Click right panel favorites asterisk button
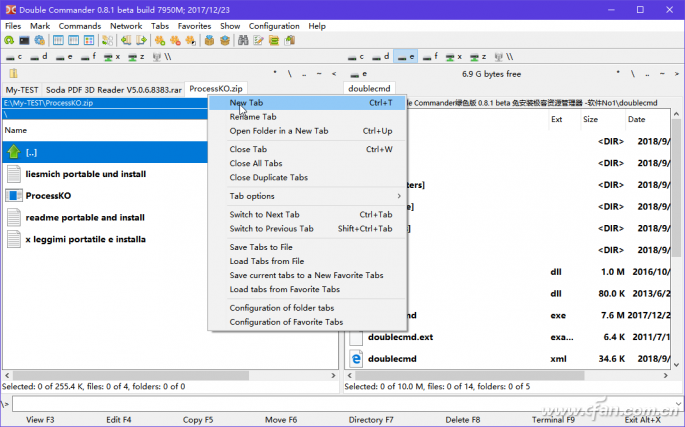 pyautogui.click(x=618, y=73)
